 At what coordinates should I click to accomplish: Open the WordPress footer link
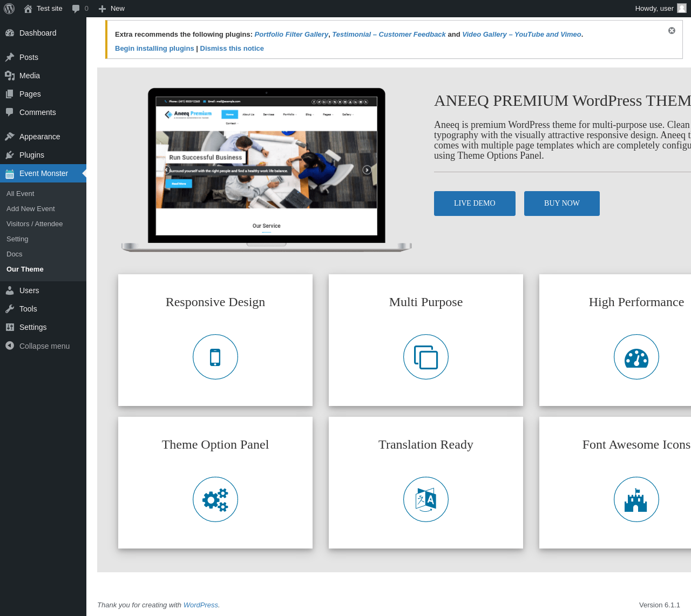pos(201,605)
